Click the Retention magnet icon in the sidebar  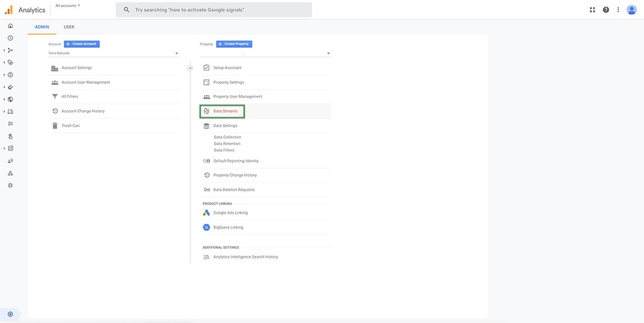coord(10,87)
